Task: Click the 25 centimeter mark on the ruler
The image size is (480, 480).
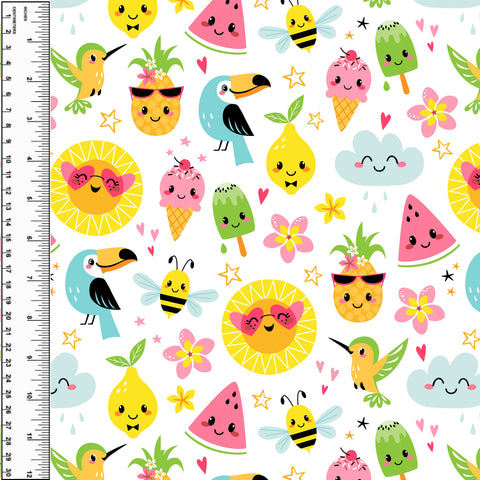Action: pos(8,395)
